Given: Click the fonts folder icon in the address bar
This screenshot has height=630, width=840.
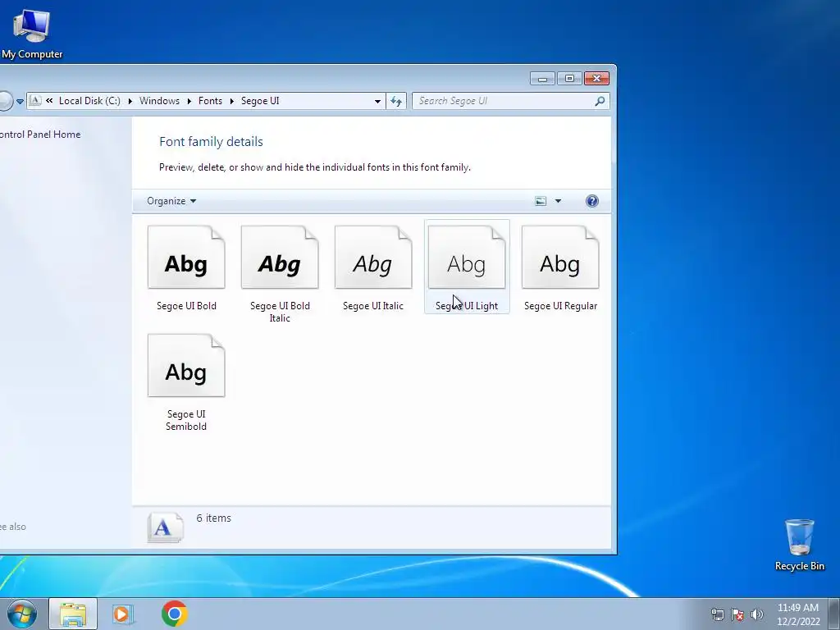Looking at the screenshot, I should pyautogui.click(x=35, y=101).
